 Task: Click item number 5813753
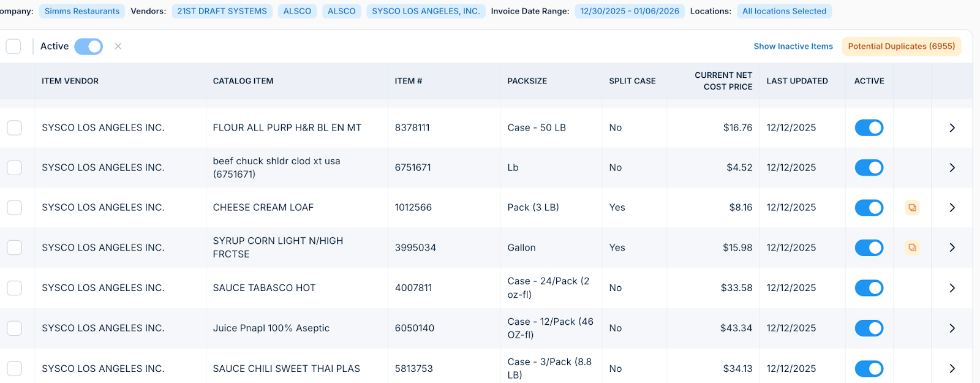[414, 369]
